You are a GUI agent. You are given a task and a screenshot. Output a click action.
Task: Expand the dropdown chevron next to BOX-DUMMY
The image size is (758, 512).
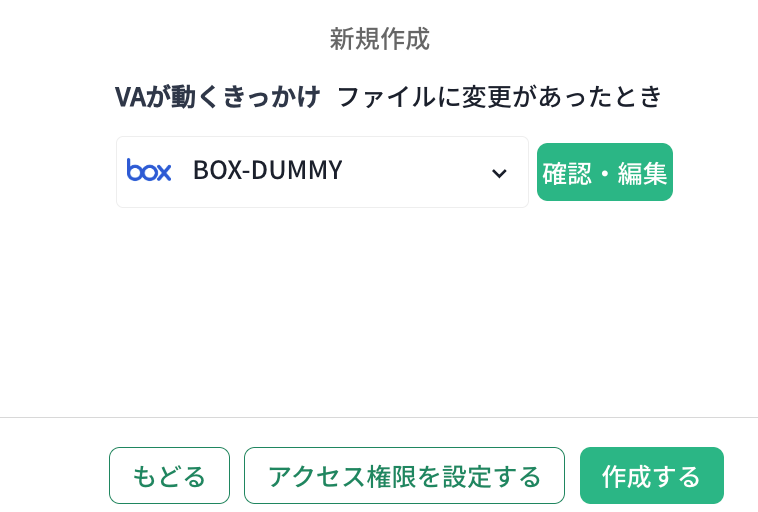point(499,173)
